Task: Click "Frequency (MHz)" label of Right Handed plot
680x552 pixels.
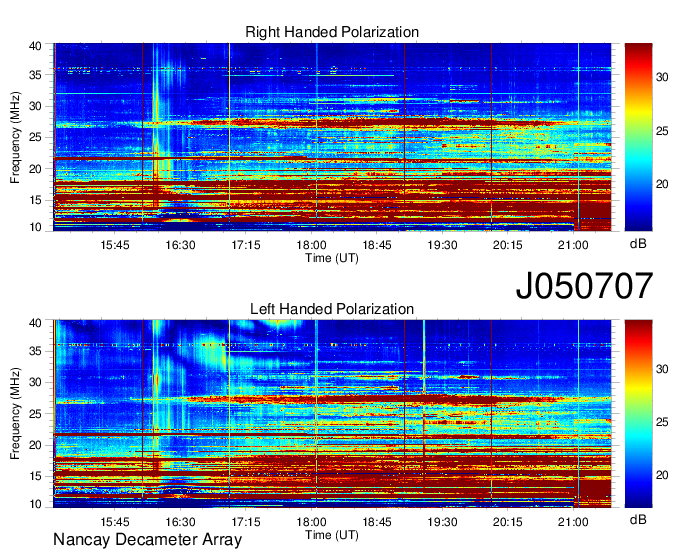Action: (x=15, y=137)
